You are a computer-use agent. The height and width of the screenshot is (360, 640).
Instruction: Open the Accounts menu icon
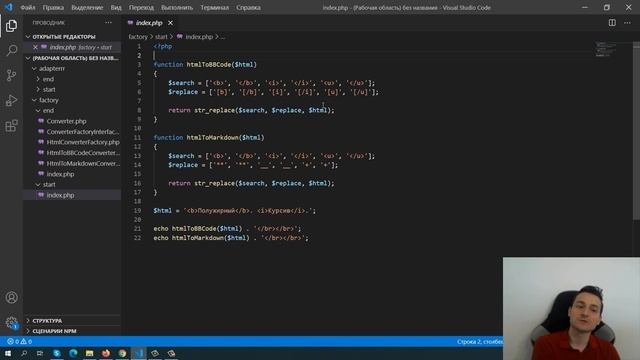(x=11, y=298)
